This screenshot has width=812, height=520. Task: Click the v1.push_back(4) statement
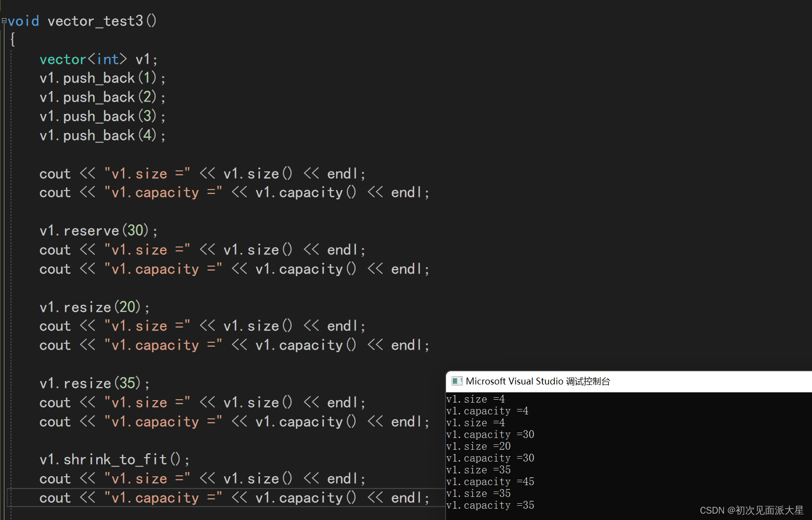[102, 136]
